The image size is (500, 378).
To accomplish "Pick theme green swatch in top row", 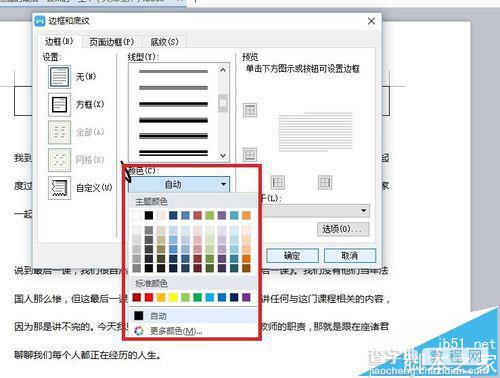I will (x=210, y=215).
